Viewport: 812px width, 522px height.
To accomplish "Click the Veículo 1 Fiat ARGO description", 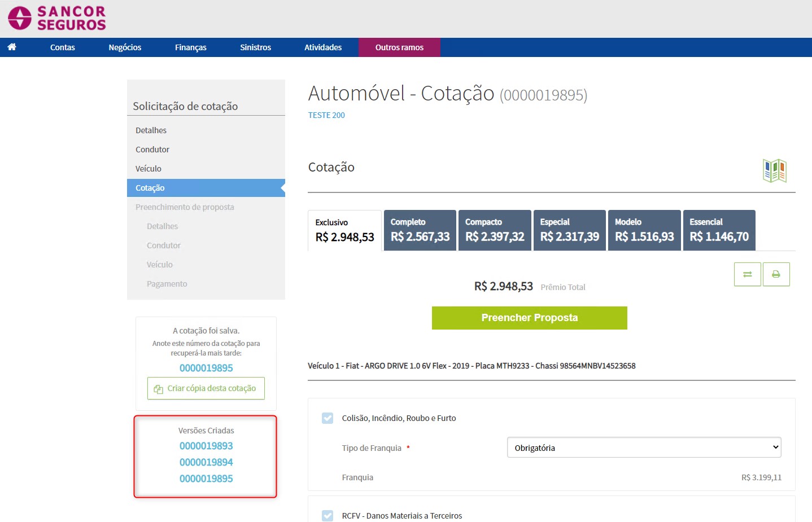I will click(x=472, y=366).
